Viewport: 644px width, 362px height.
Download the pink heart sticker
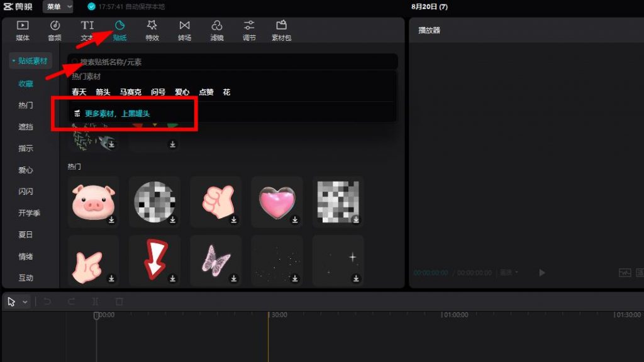[x=295, y=219]
